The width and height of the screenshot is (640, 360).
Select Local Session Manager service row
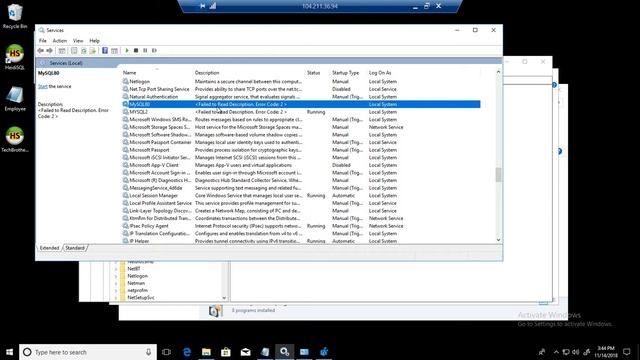click(x=301, y=196)
